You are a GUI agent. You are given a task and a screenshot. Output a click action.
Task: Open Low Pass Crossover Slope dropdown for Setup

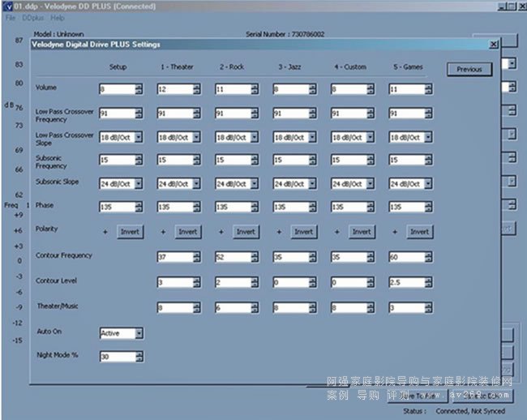[x=139, y=137]
